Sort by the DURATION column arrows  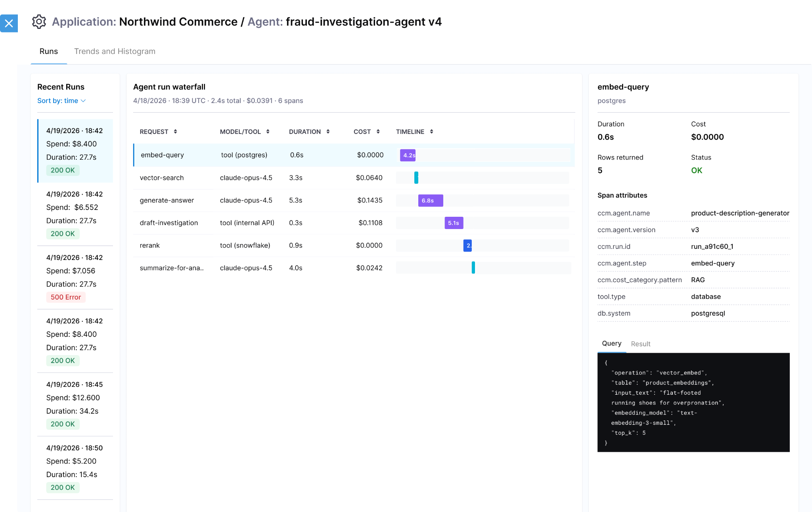328,132
